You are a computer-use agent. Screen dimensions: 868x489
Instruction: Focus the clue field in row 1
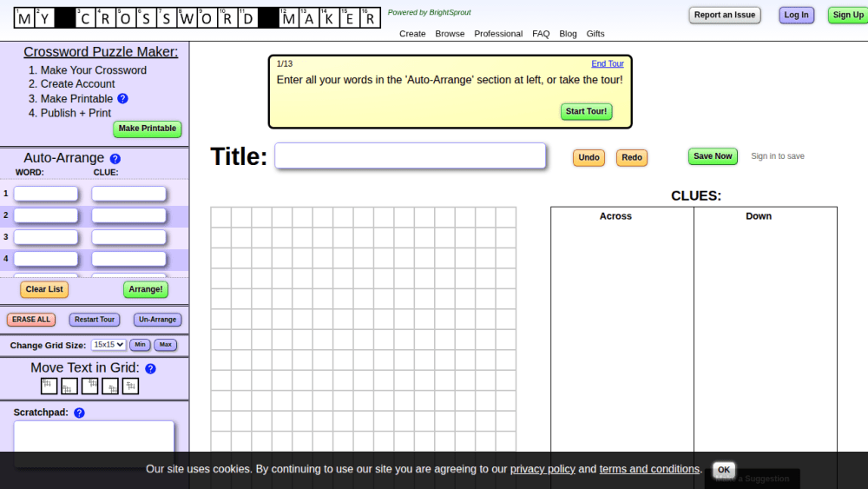(x=129, y=194)
